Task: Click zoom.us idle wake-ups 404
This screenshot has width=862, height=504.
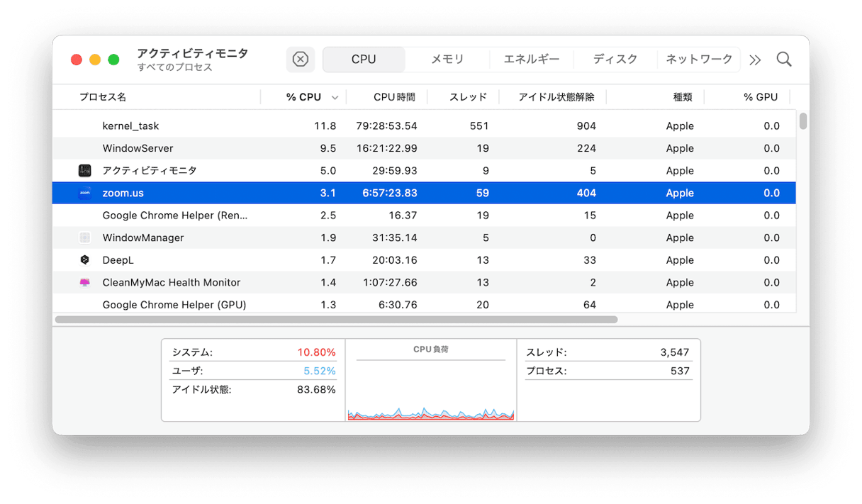Action: point(586,193)
